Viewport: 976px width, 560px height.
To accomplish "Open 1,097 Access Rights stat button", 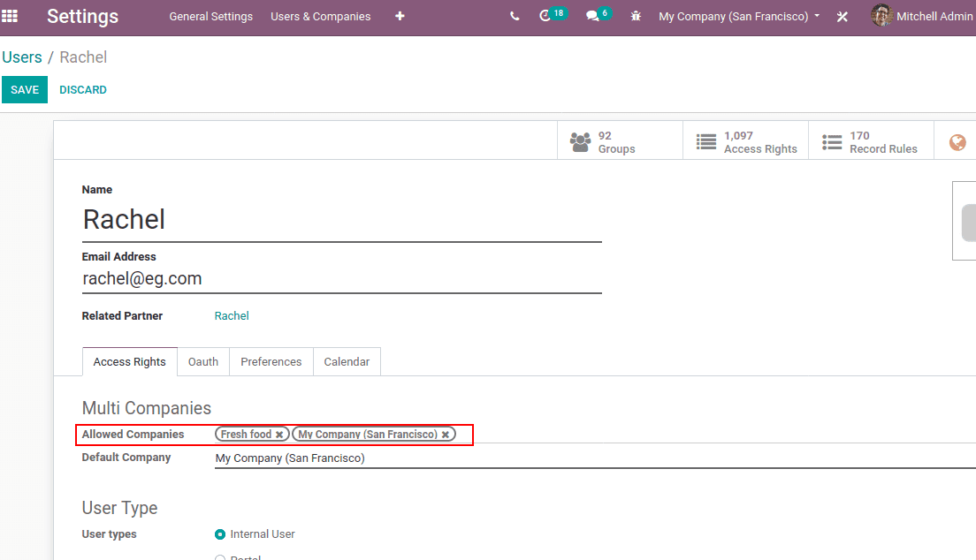I will pos(745,142).
